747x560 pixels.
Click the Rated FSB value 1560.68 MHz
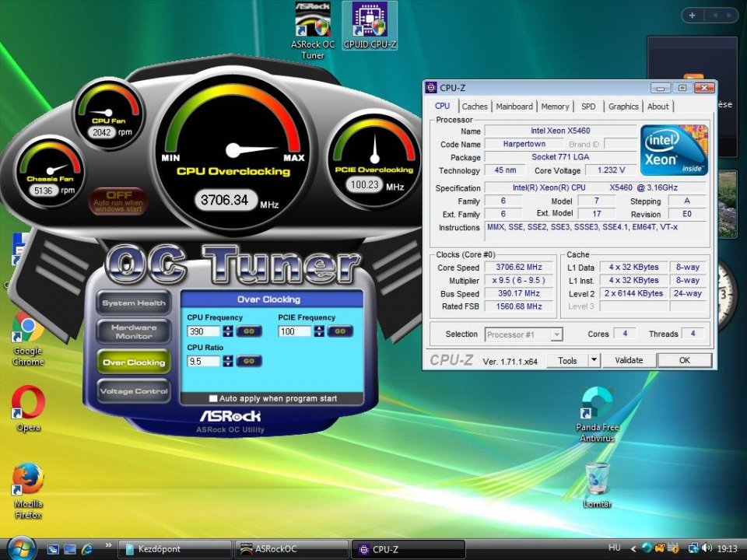519,306
